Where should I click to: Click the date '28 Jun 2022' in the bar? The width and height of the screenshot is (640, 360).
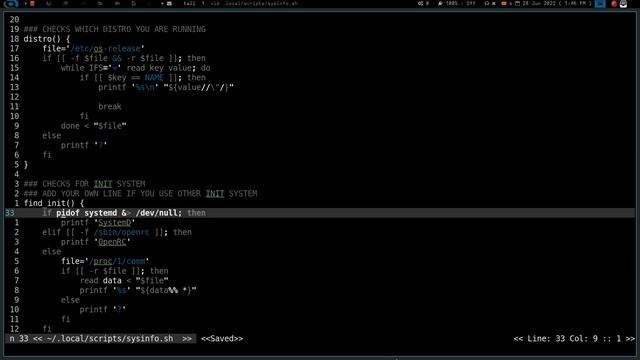pyautogui.click(x=538, y=3)
